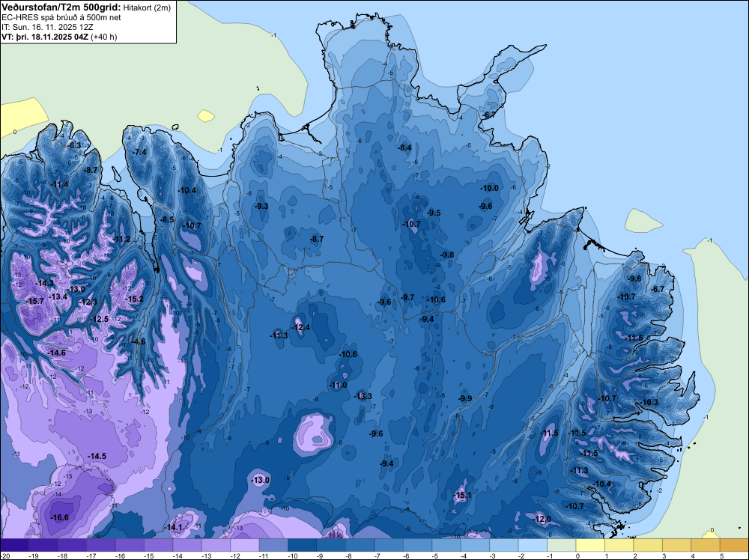
Task: Click the 'Hitakort (2m)' label in the header
Action: [147, 7]
